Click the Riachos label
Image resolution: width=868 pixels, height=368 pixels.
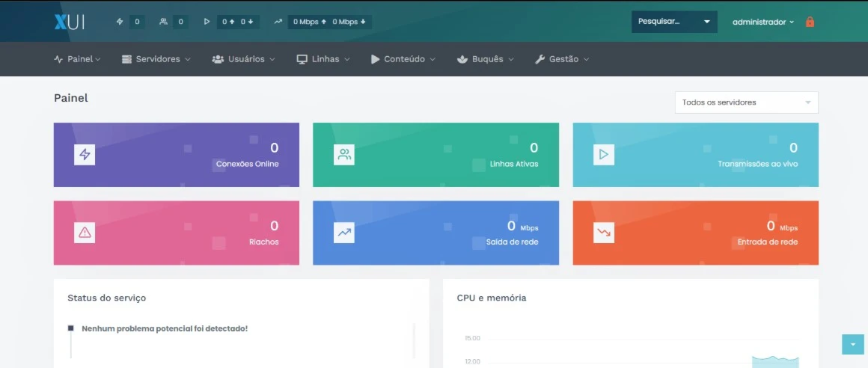click(x=264, y=242)
